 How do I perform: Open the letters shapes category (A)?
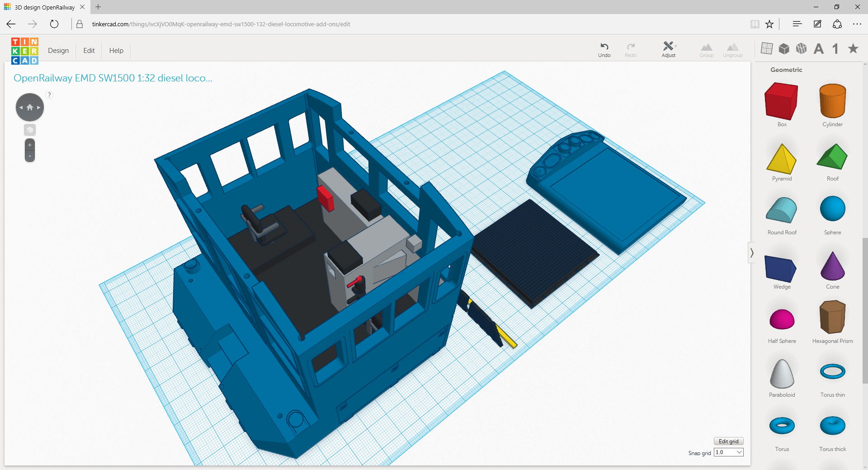coord(819,48)
